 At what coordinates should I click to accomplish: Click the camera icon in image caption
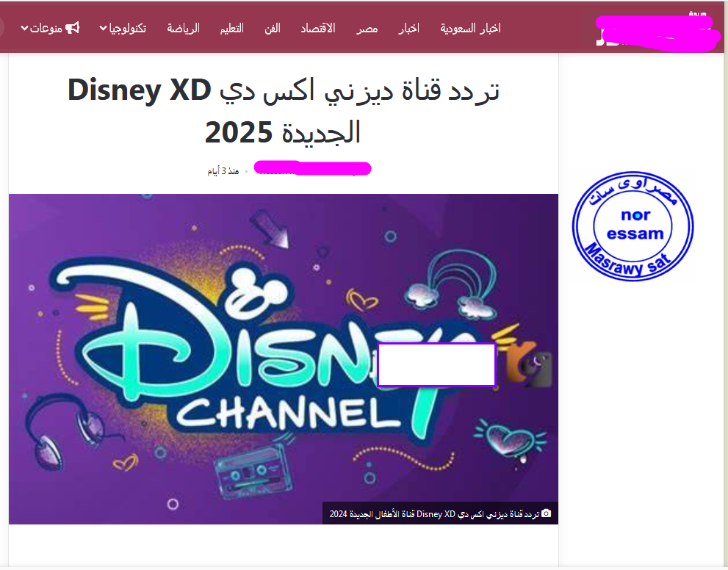(546, 513)
